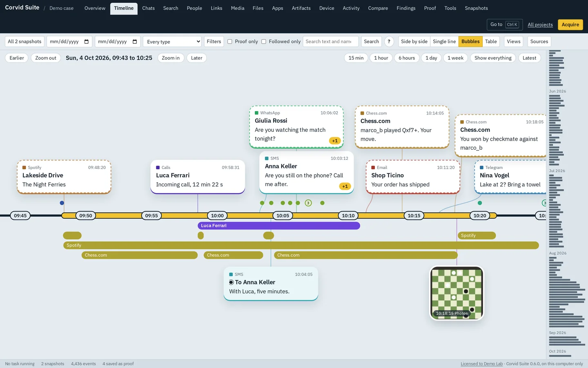
Task: Open the chessboard photo thumbnail
Action: coord(457,293)
